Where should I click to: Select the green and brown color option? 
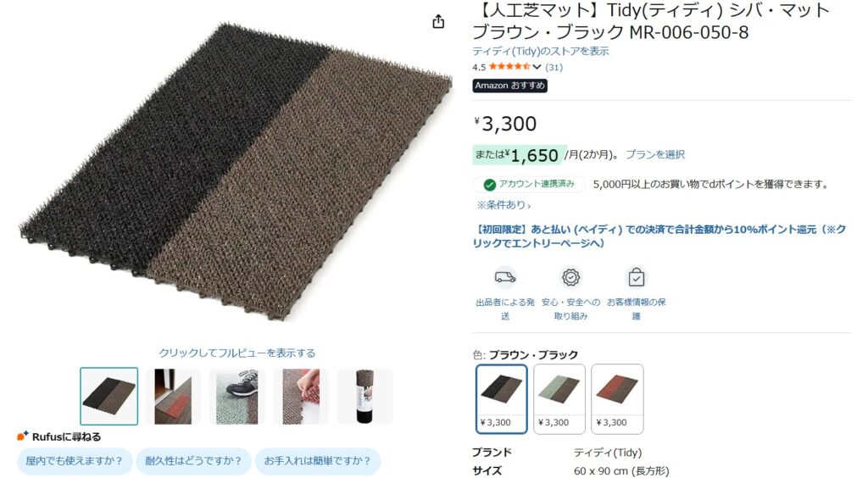(x=559, y=399)
